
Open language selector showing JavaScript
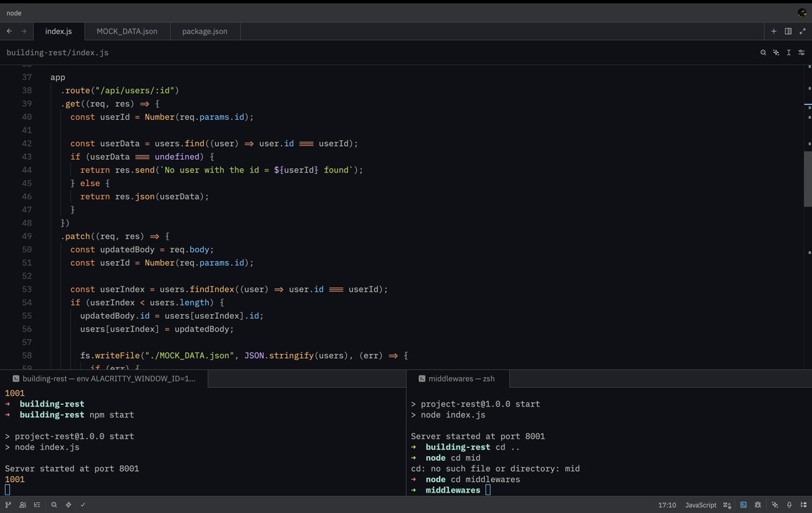point(701,505)
